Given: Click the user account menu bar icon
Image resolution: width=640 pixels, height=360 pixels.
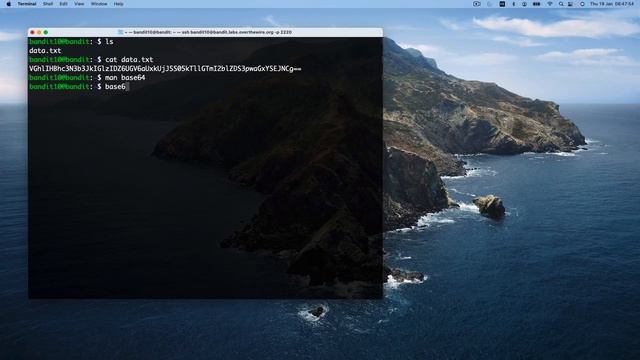Looking at the screenshot, I should pyautogui.click(x=524, y=4).
